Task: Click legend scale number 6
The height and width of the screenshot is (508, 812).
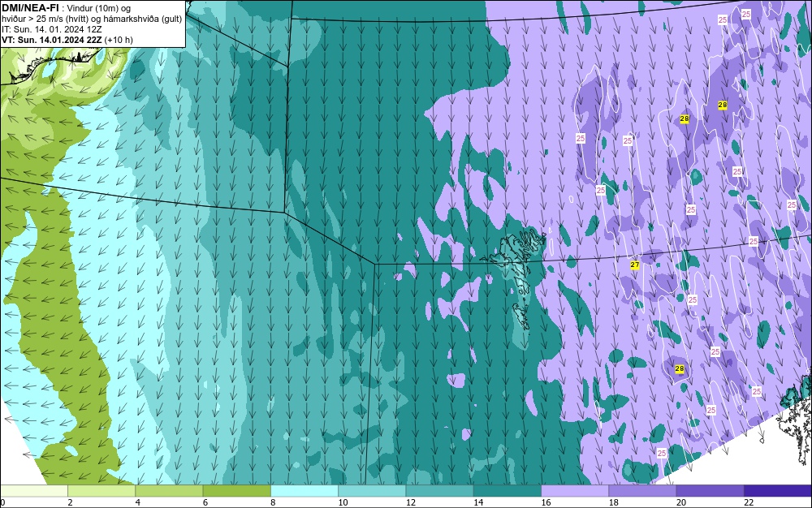Action: pyautogui.click(x=205, y=502)
